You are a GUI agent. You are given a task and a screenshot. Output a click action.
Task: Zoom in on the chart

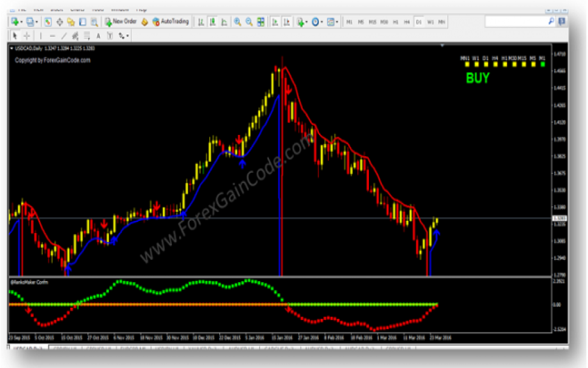(237, 22)
